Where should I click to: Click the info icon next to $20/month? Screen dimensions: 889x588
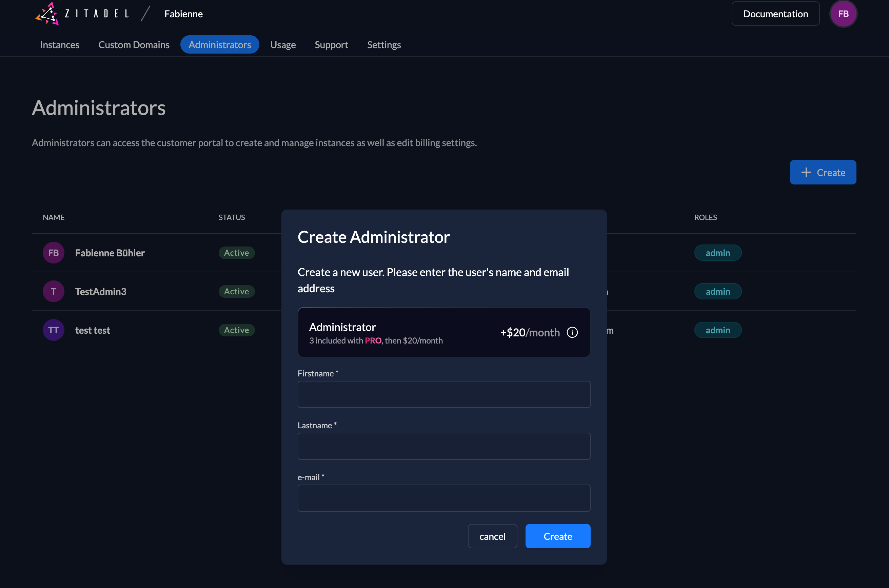(573, 332)
